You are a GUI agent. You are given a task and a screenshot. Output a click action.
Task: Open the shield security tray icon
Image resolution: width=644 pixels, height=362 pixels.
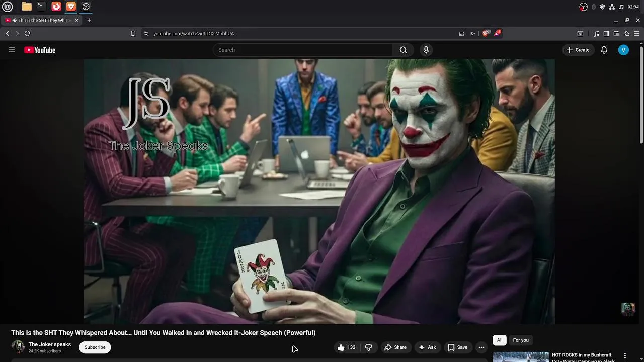[x=602, y=7]
